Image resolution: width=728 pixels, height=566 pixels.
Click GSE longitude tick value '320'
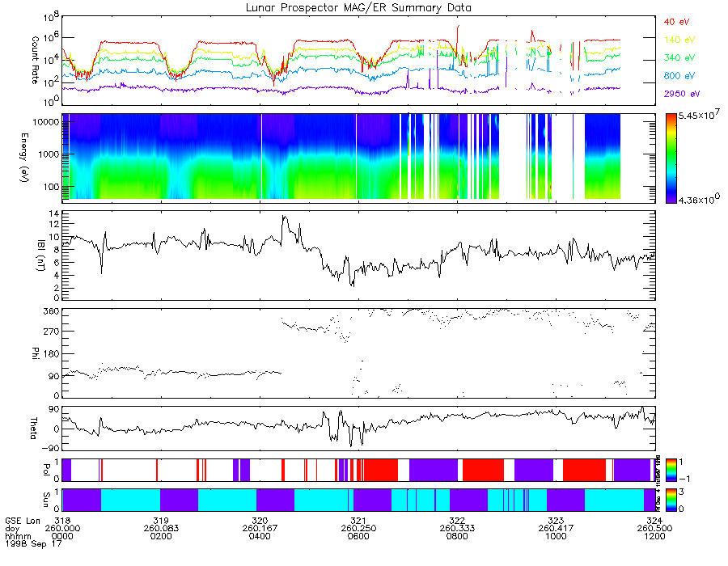click(x=260, y=521)
